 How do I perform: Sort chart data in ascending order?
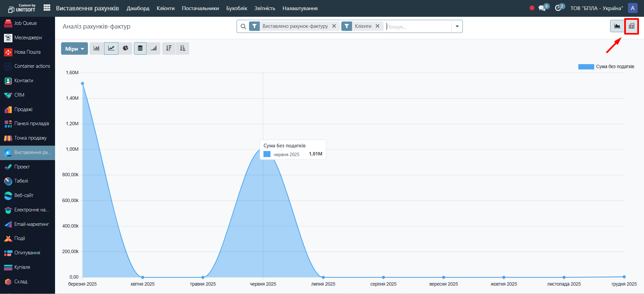coord(183,48)
